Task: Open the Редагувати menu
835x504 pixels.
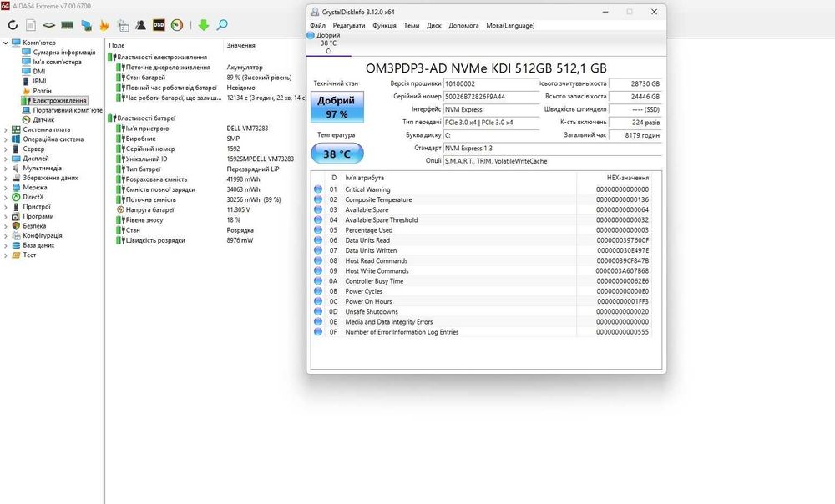Action: [x=349, y=25]
